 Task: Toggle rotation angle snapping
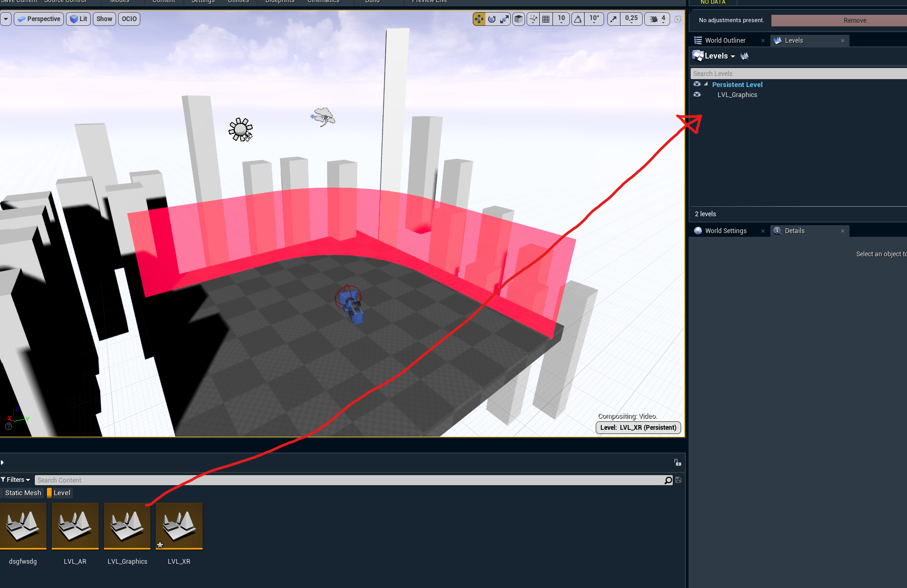[x=578, y=19]
